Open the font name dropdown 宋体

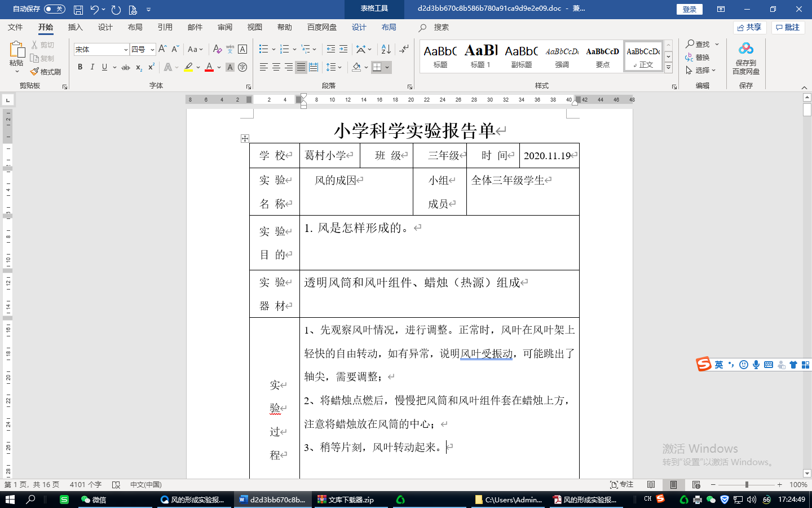(126, 50)
